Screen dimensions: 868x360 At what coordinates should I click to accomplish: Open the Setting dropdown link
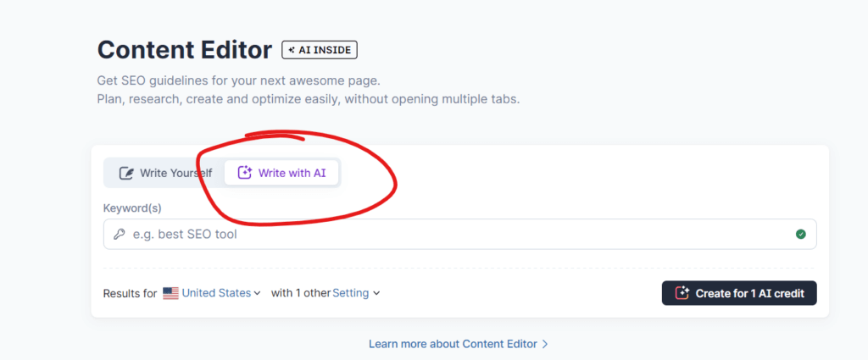[x=350, y=293]
